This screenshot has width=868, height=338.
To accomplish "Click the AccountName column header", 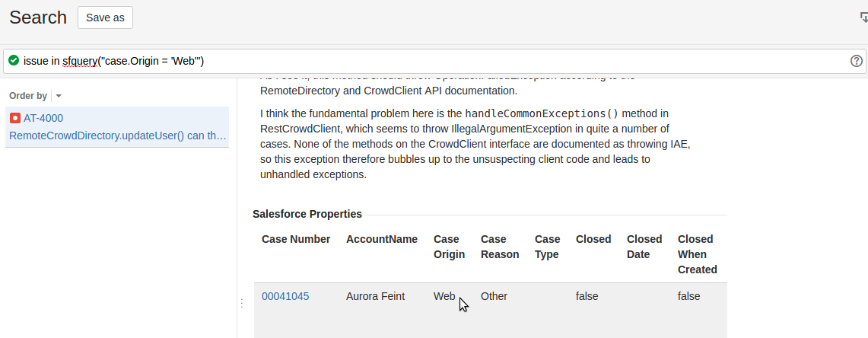I will pyautogui.click(x=382, y=239).
